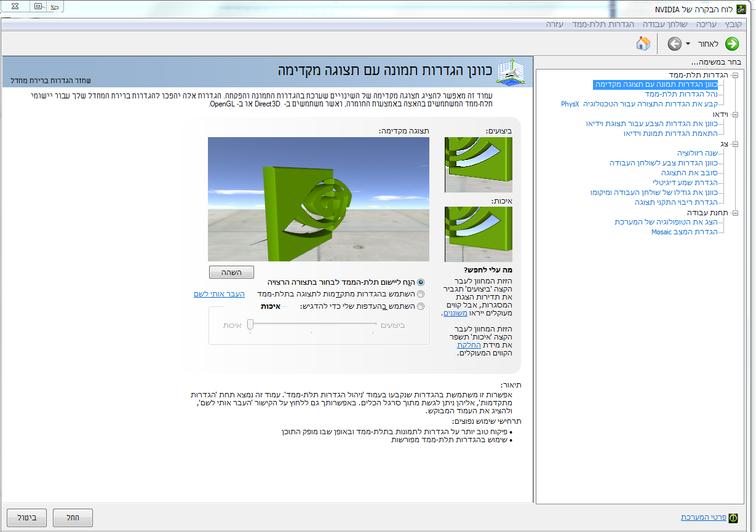Open the back history dropdown arrow
This screenshot has height=532, width=756.
point(688,44)
